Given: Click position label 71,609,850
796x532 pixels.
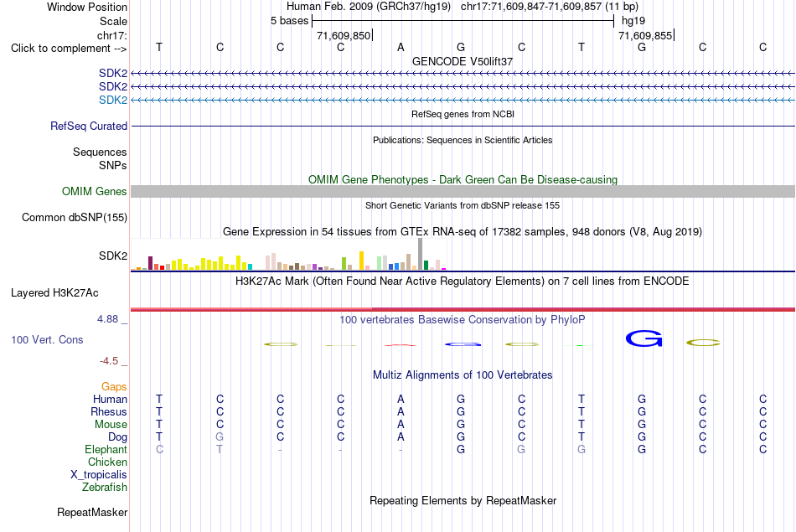Looking at the screenshot, I should coord(344,35).
